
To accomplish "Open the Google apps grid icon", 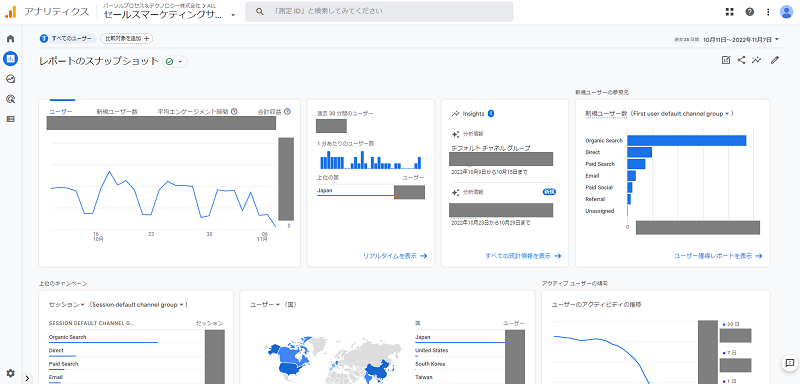I will click(730, 12).
